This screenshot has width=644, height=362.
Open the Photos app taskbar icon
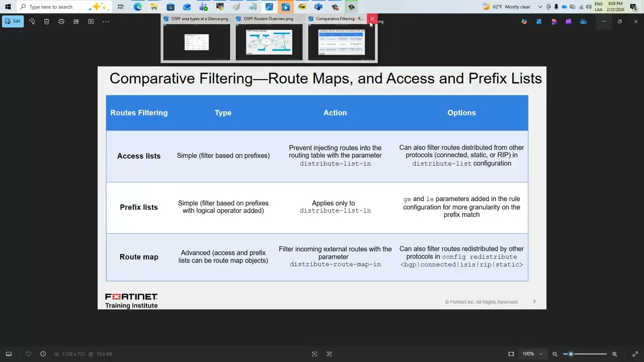pyautogui.click(x=269, y=7)
